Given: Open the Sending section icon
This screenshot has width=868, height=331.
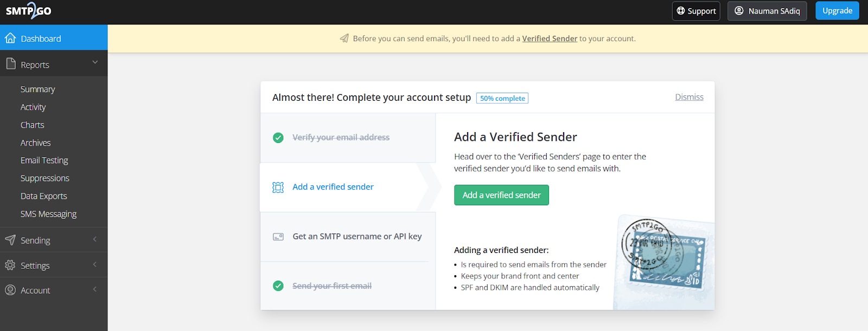Looking at the screenshot, I should (x=10, y=240).
